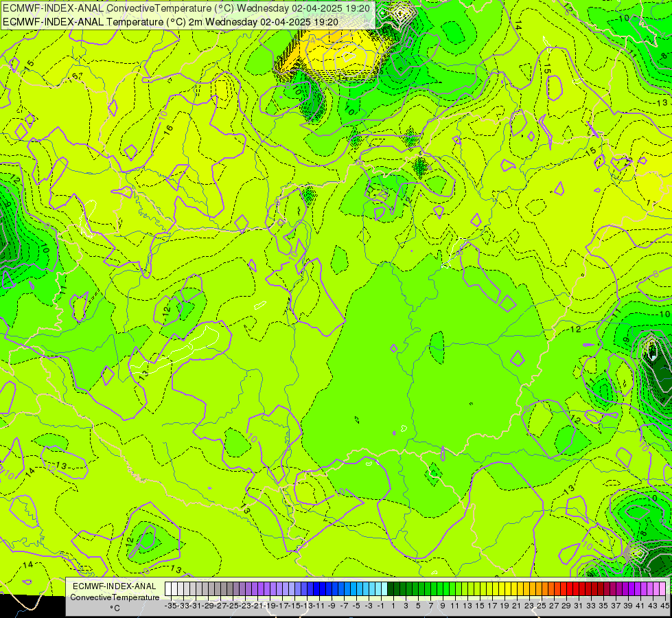672x618 pixels.
Task: Pick the lime green swatch above legend 11
Action: [452, 588]
